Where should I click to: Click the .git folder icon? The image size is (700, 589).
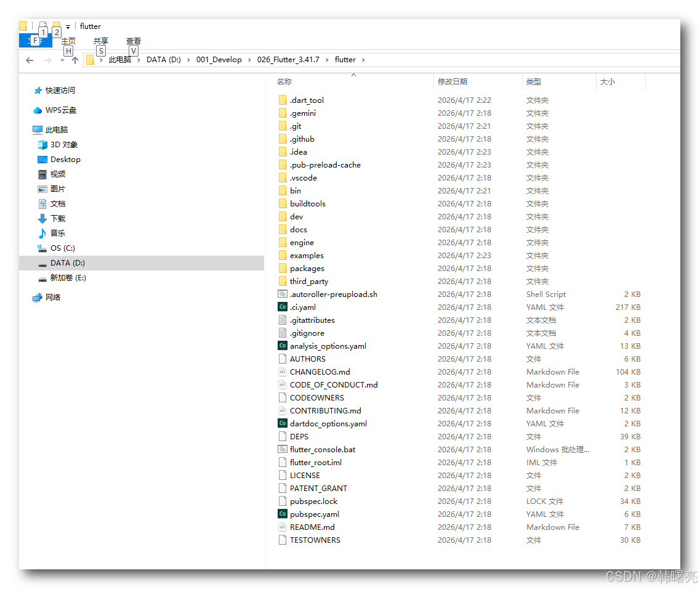point(283,126)
